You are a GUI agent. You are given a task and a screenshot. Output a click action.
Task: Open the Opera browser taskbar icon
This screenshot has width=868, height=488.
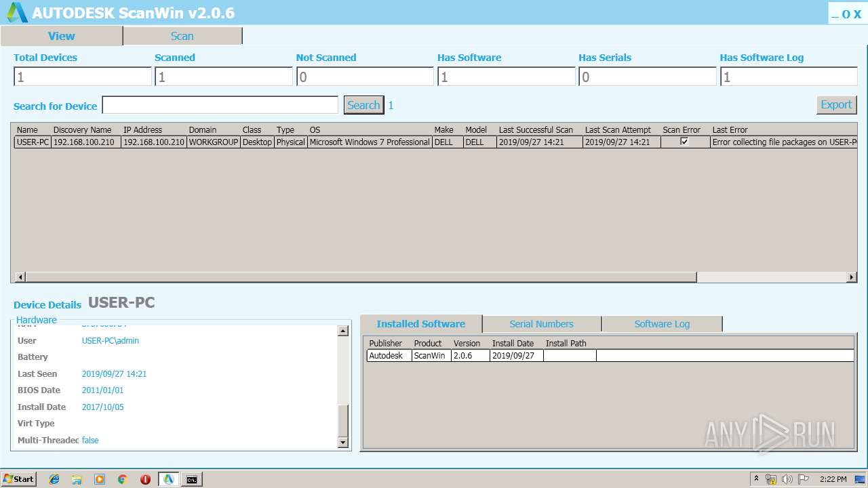point(145,479)
